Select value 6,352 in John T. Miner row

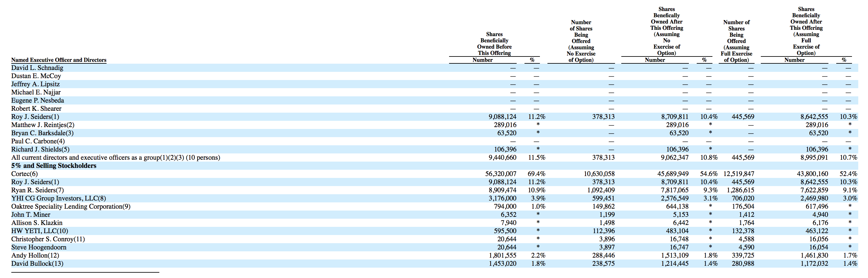pos(508,214)
